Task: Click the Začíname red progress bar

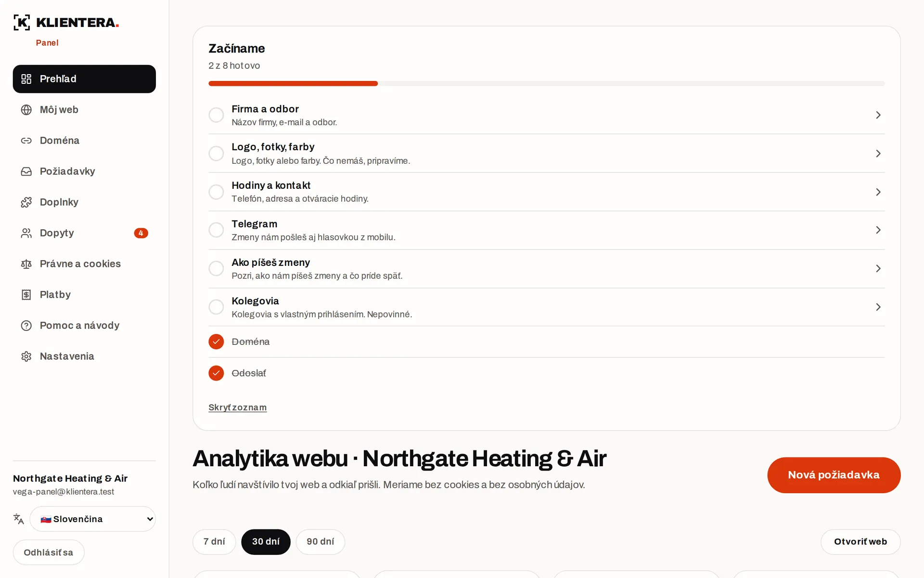Action: tap(293, 84)
